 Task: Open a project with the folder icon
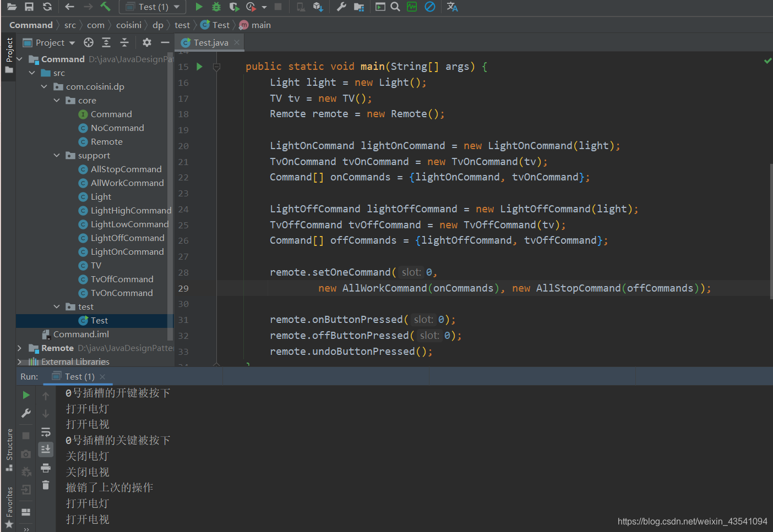12,7
